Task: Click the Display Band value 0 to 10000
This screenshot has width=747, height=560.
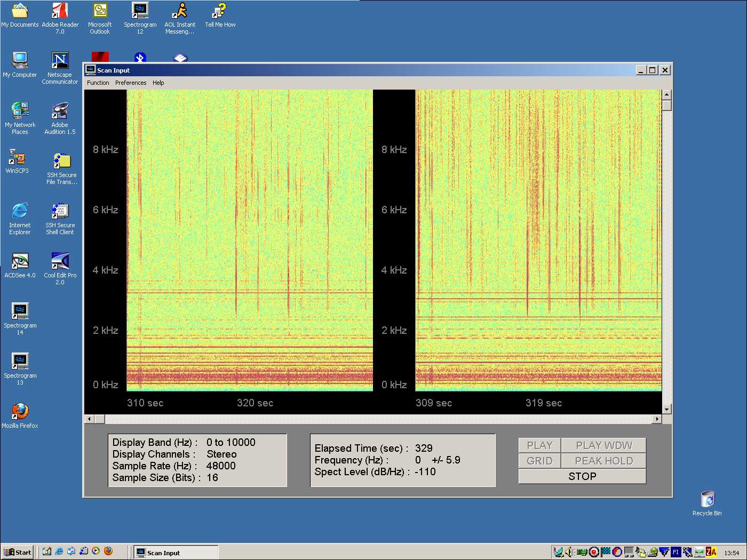Action: coord(231,442)
